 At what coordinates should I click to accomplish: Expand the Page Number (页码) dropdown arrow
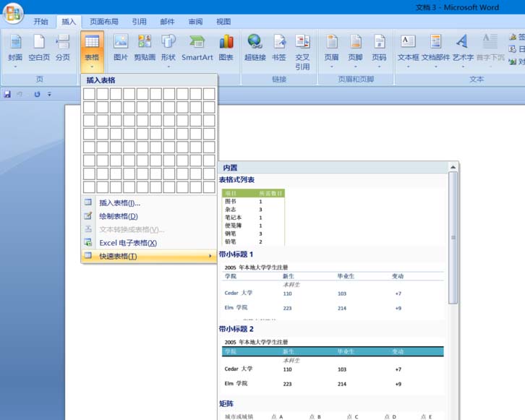[379, 67]
